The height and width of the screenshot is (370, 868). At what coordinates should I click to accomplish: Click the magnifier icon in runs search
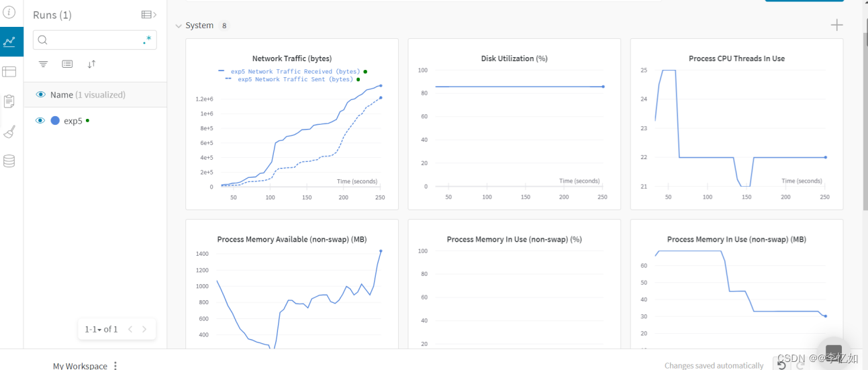42,40
